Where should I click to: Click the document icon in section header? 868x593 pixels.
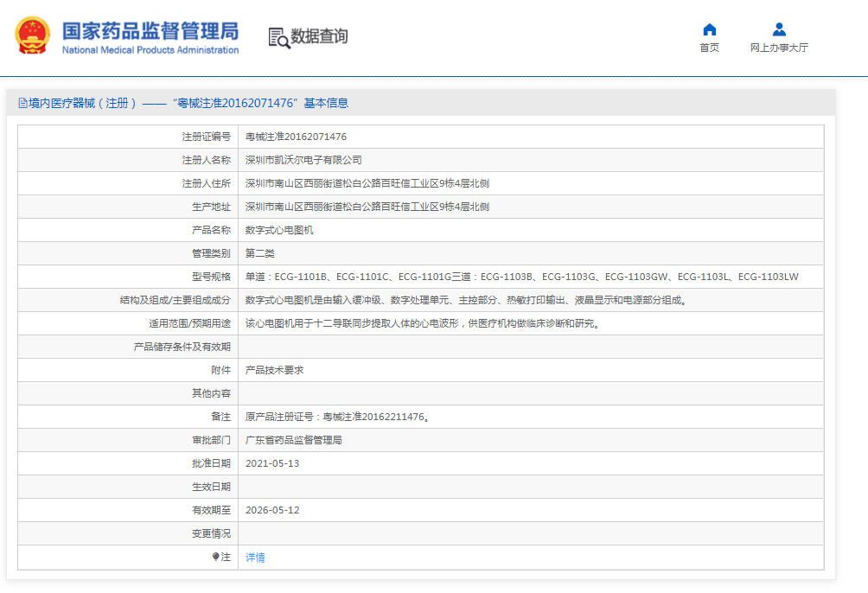click(x=22, y=103)
